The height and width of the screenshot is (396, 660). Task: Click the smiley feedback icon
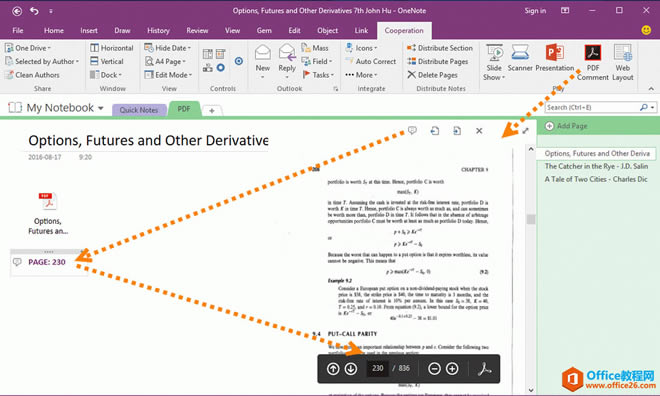(x=646, y=30)
